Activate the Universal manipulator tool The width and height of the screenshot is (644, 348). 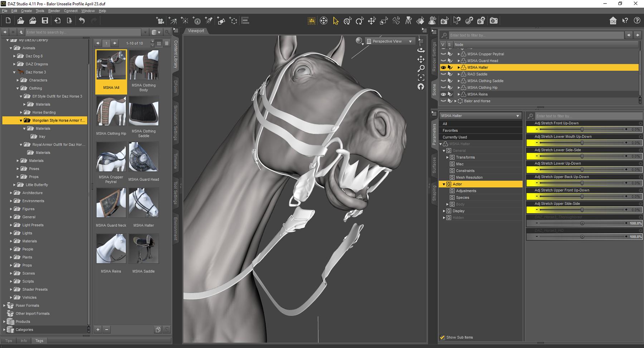tap(347, 21)
